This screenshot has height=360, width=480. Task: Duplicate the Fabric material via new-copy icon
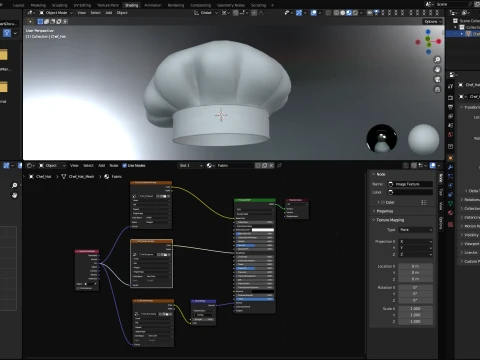pyautogui.click(x=265, y=165)
